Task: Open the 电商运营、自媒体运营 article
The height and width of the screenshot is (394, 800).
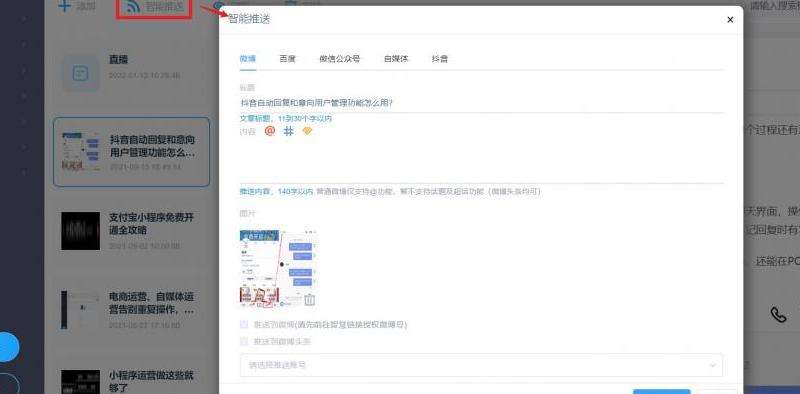Action: tap(132, 310)
